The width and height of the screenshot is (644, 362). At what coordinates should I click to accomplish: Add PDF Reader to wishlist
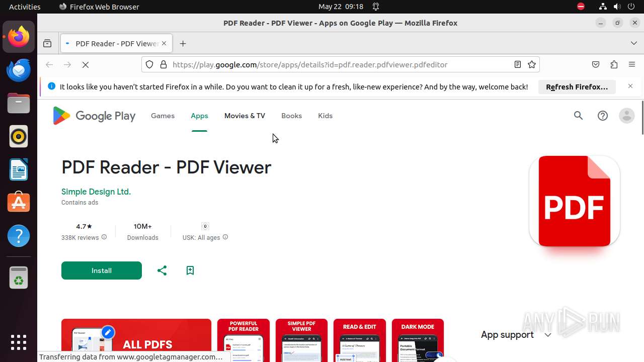[x=190, y=270]
